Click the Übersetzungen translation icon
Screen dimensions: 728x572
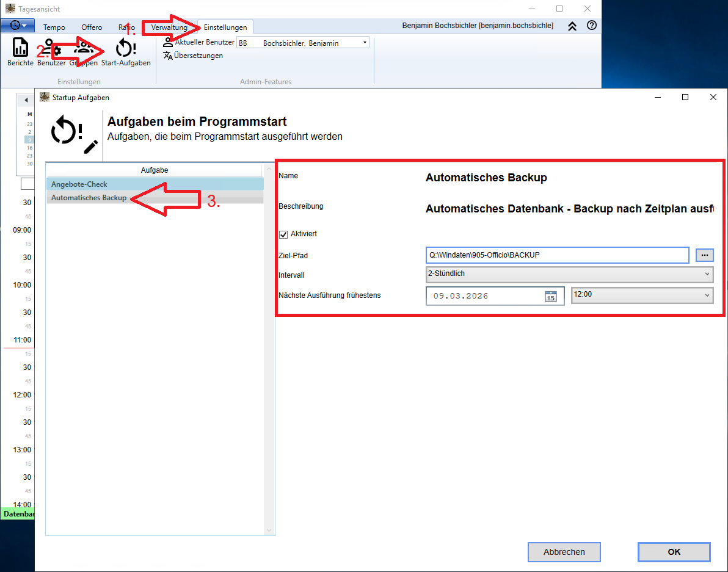pos(169,56)
